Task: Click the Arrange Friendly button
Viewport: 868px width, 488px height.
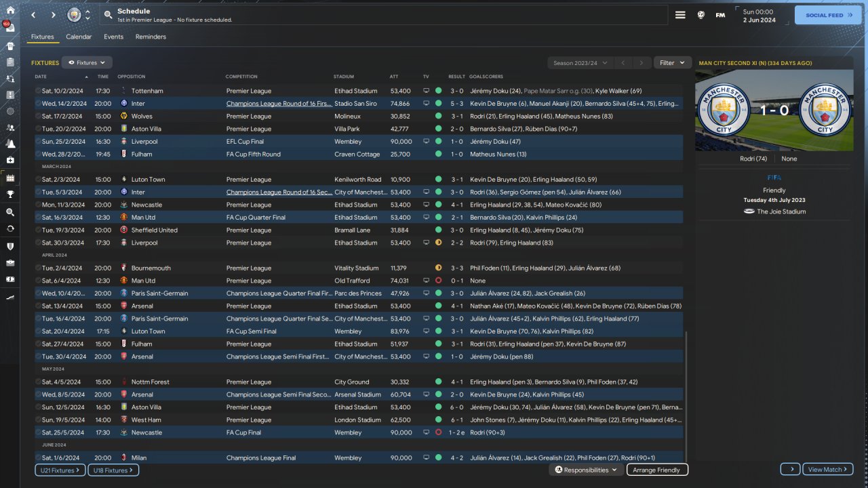Action: pos(657,470)
